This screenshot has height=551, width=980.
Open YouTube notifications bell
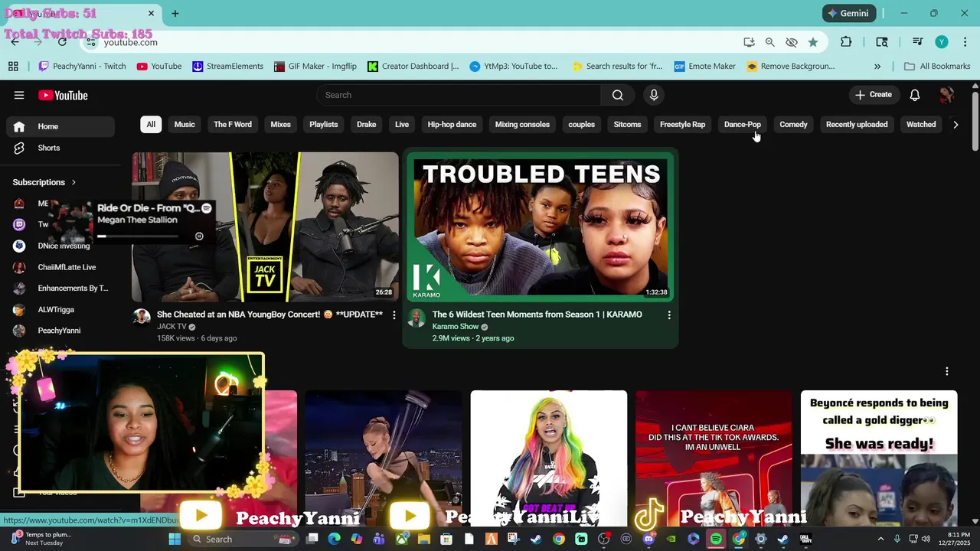point(915,95)
